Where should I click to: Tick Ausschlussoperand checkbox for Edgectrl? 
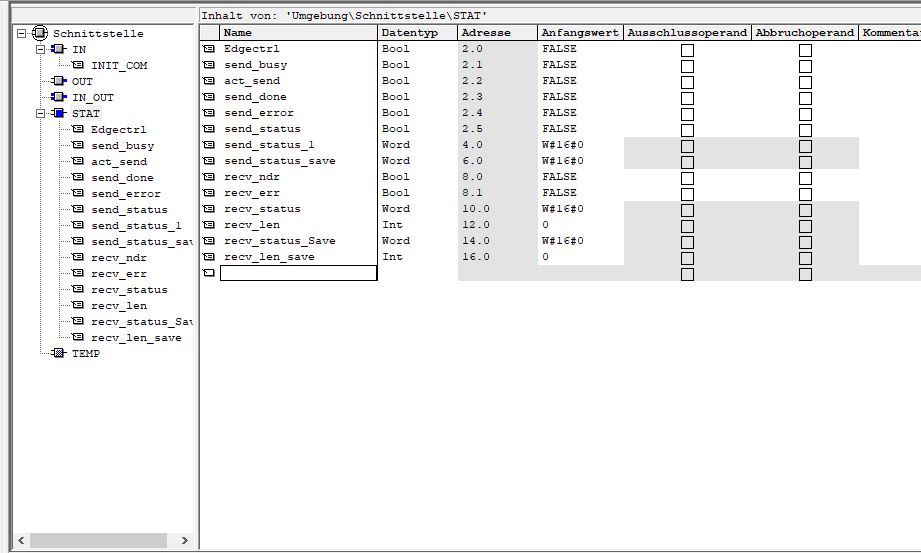687,50
